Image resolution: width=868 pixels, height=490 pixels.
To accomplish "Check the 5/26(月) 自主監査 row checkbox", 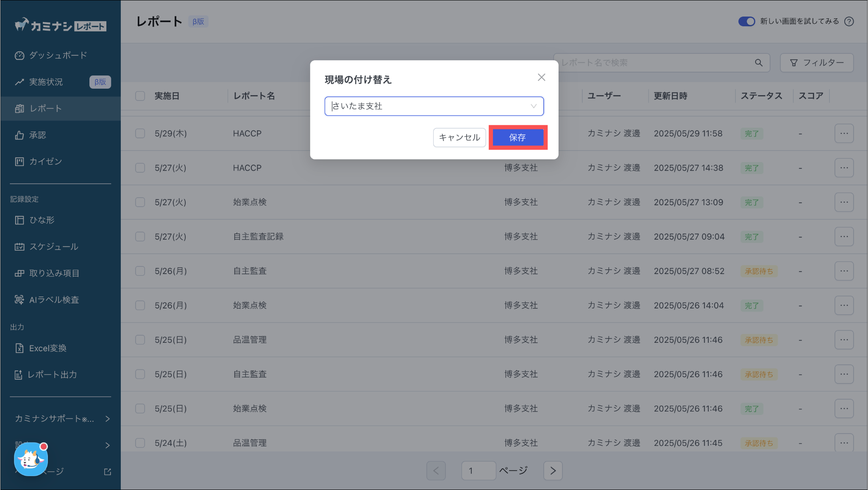I will [x=140, y=271].
